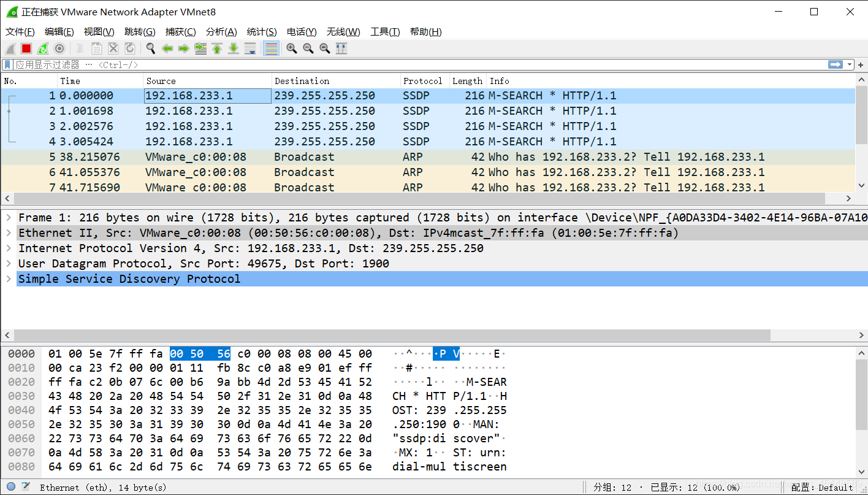Click the resize columns to fit icon
Viewport: 868px width, 495px height.
tap(341, 48)
